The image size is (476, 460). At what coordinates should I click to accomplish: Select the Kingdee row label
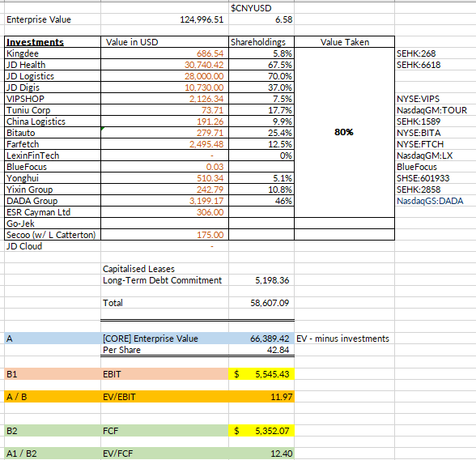[53, 53]
